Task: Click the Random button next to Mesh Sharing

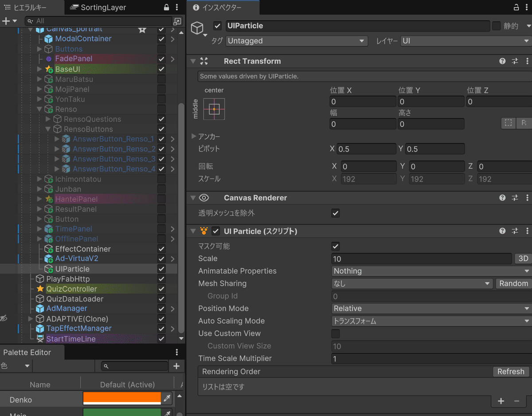Action: click(513, 283)
